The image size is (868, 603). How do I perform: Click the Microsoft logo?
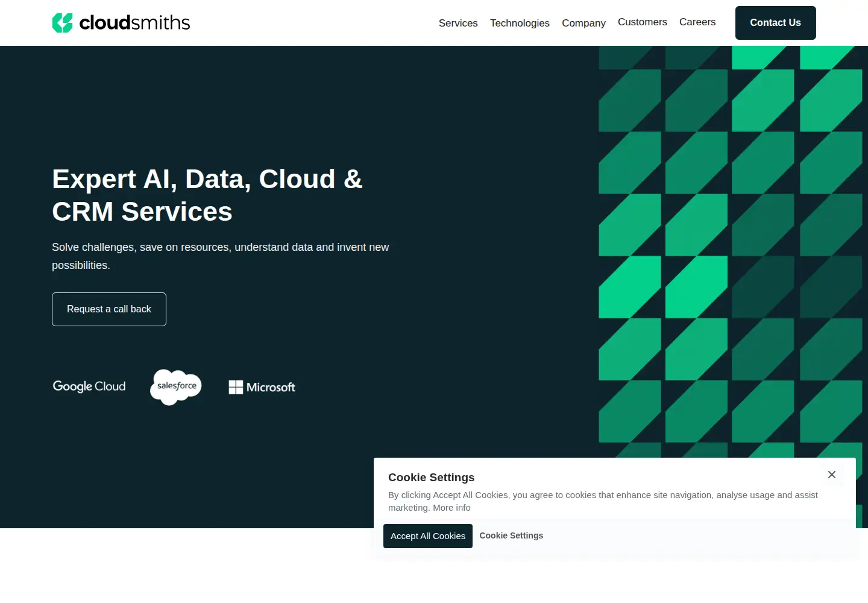[x=262, y=387]
